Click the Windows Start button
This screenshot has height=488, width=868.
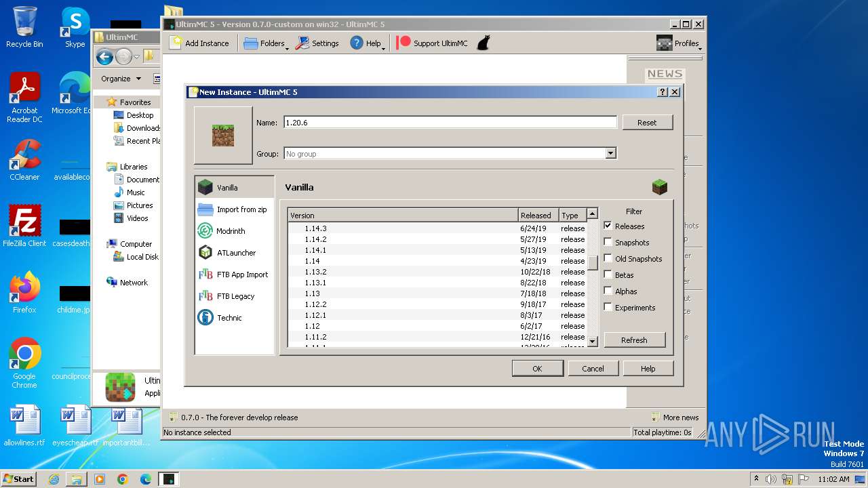(x=18, y=479)
